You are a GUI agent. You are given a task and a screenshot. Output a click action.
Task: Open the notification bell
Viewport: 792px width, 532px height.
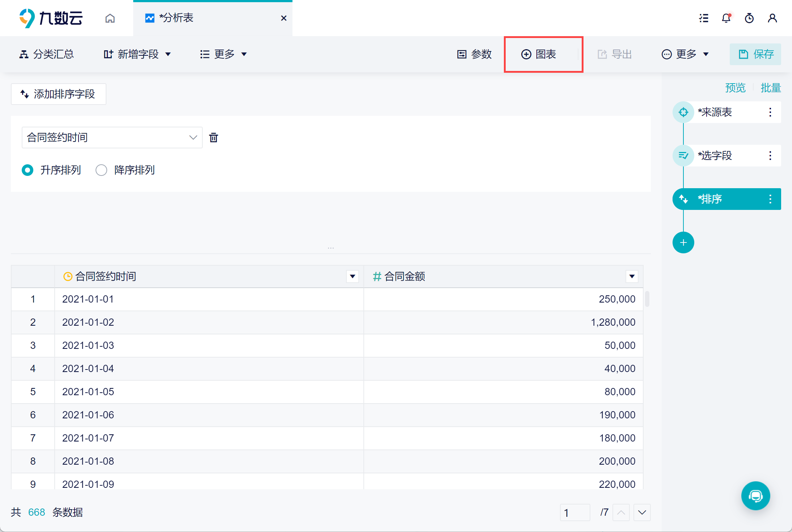point(726,18)
